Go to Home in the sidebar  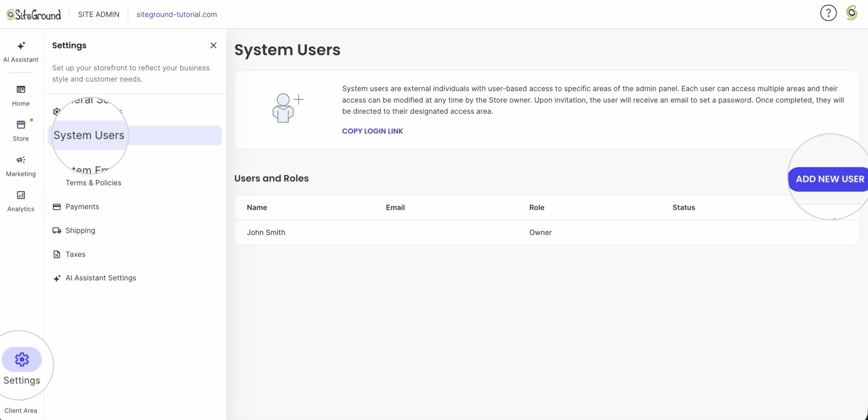pos(21,96)
